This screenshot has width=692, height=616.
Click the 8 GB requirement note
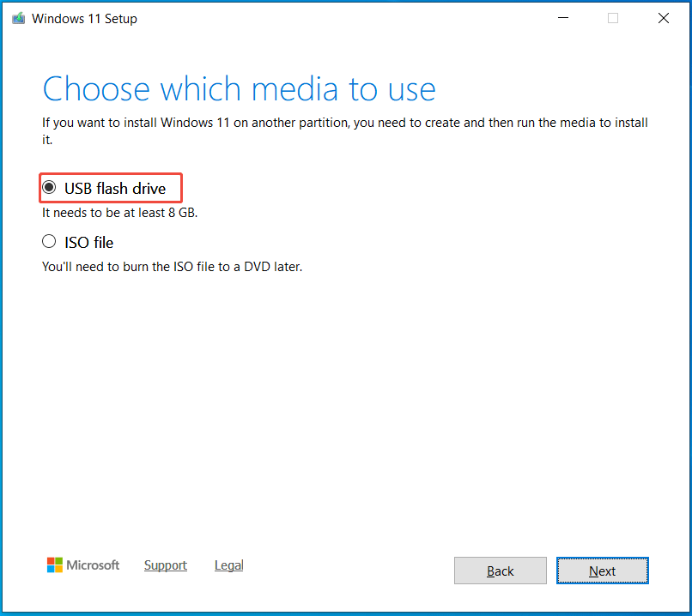click(118, 212)
